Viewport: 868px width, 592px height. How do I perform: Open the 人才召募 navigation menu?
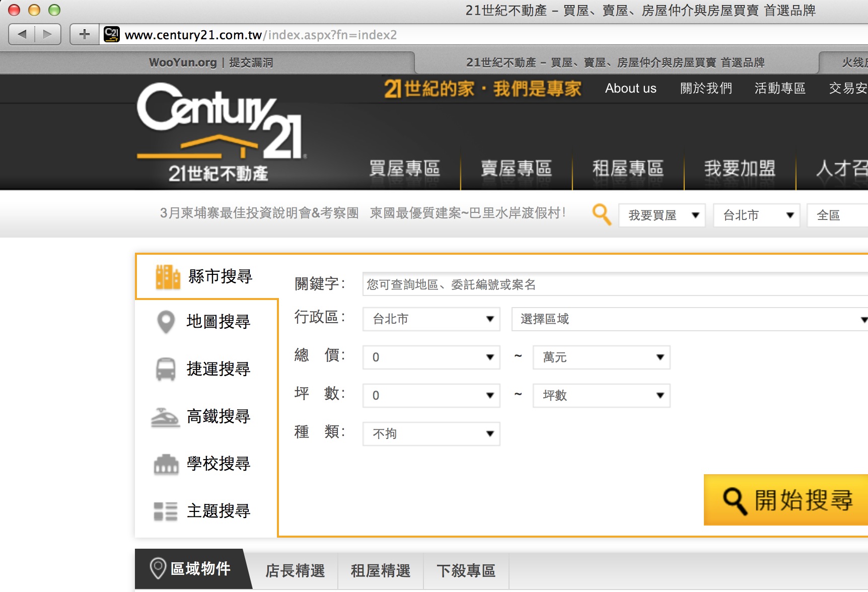(x=841, y=169)
